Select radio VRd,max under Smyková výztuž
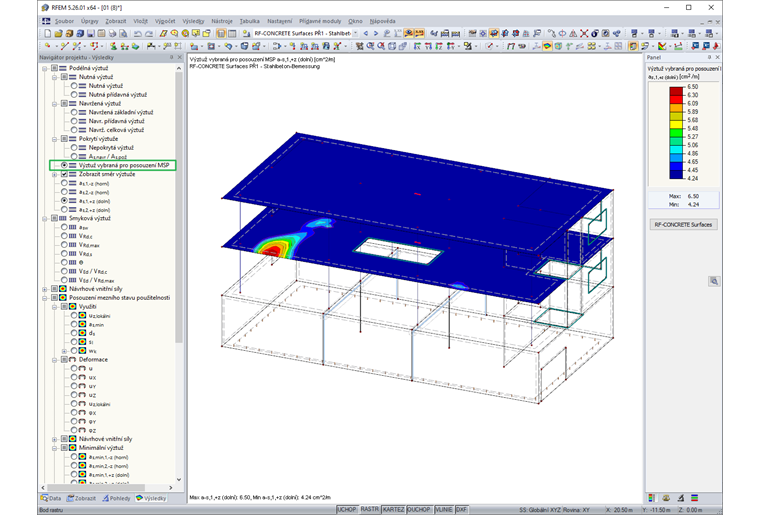The height and width of the screenshot is (515, 760). point(64,245)
